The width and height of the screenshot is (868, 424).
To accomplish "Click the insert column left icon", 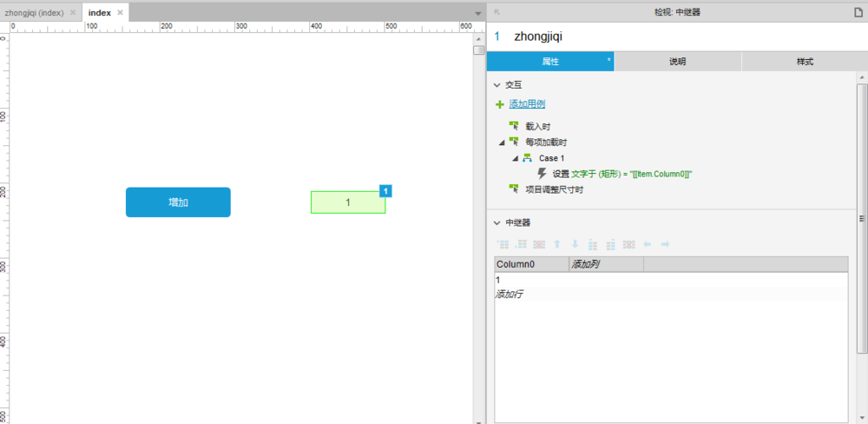I will (x=593, y=244).
